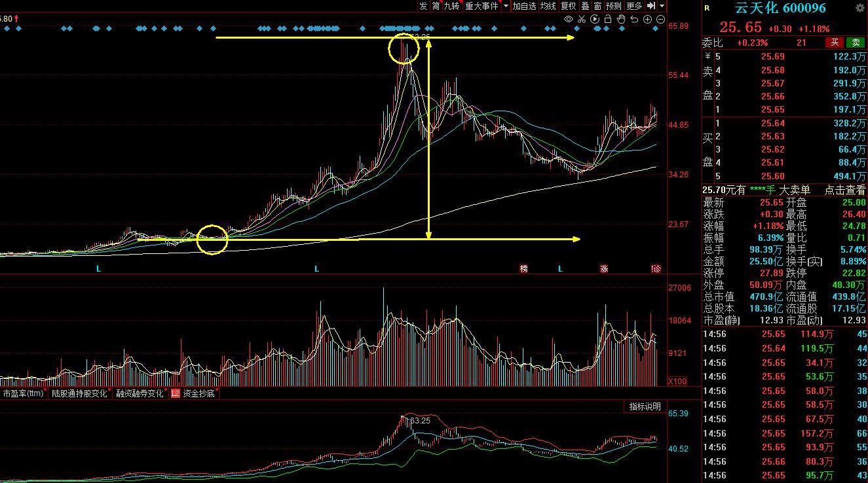
Task: Expand the dropdown next to 重大事件
Action: 506,6
